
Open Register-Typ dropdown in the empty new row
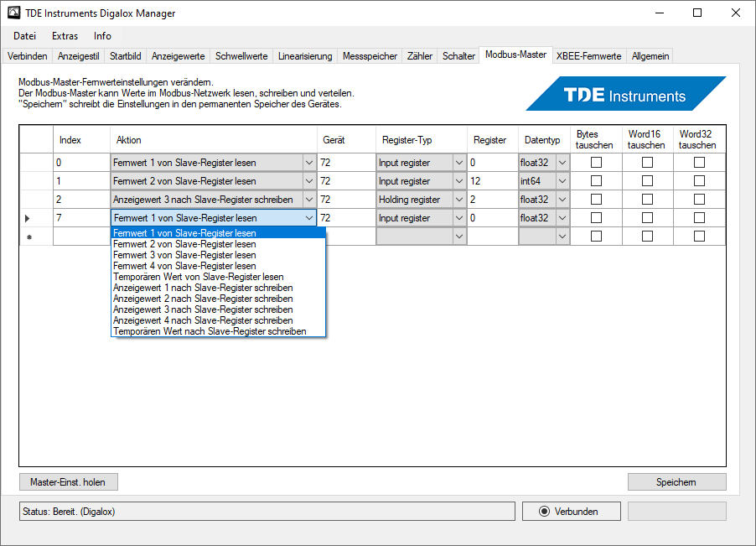459,237
